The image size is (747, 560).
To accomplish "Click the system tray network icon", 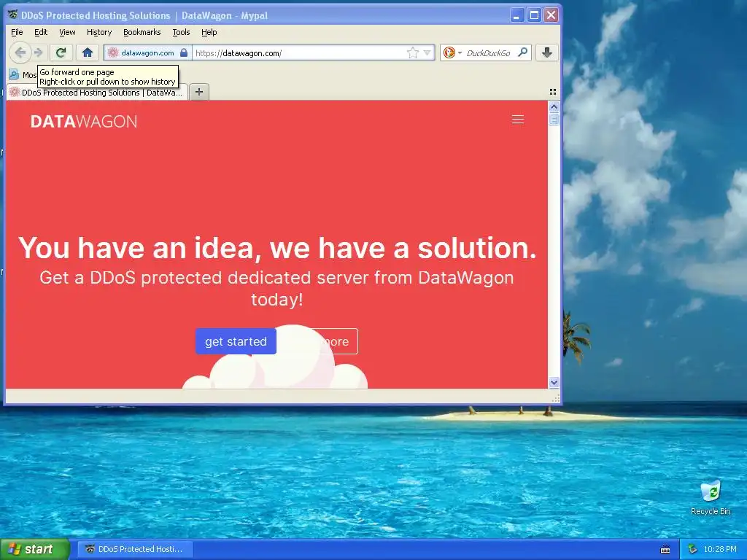I will click(693, 549).
